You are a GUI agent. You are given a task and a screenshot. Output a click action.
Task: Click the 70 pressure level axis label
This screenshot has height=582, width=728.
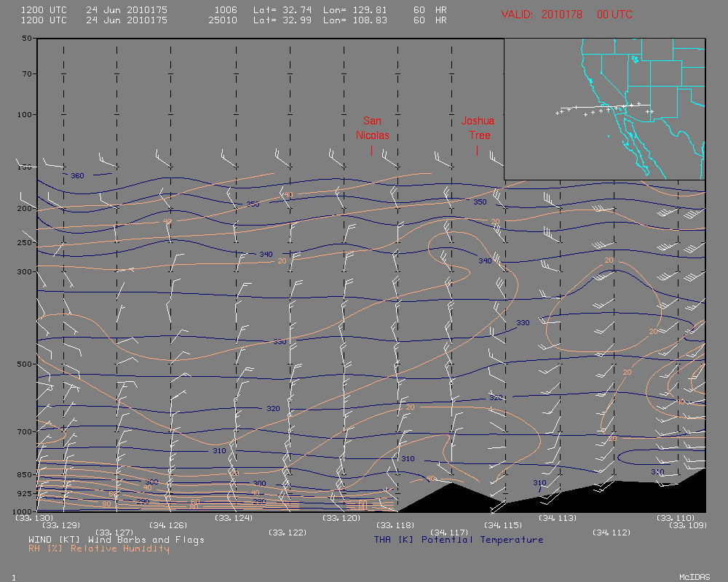tap(27, 73)
